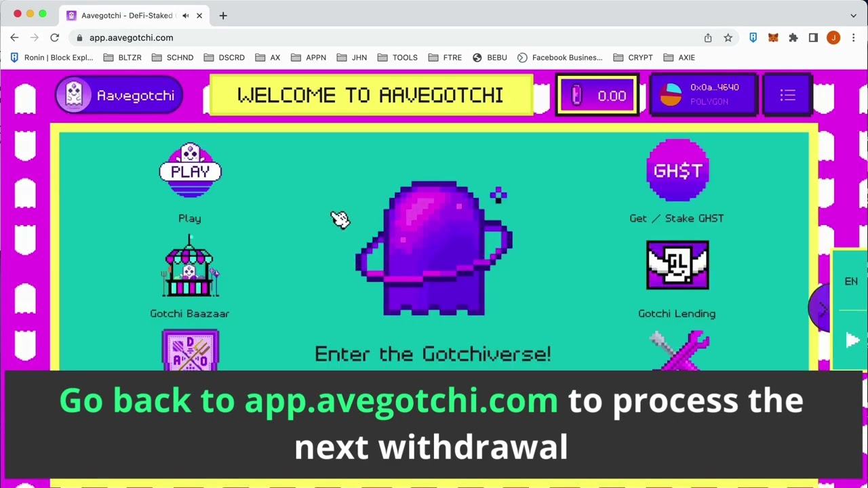Close the Aavegotchi tab
868x488 pixels.
[199, 16]
